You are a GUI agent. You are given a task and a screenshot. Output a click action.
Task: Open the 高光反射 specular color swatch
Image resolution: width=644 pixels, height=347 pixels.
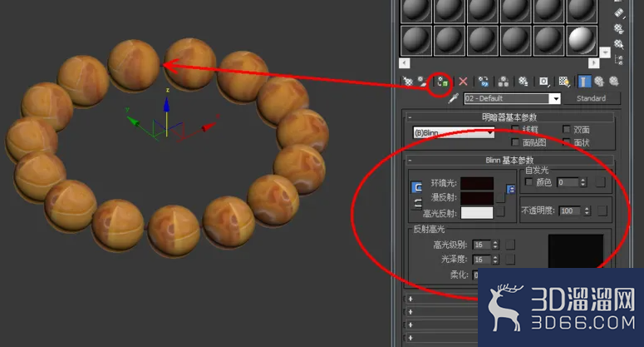point(477,212)
